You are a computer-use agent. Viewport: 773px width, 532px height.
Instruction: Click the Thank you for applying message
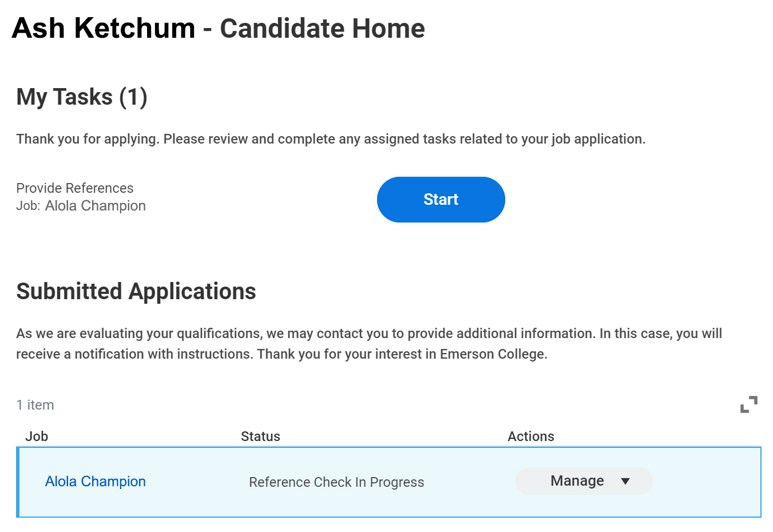point(331,139)
